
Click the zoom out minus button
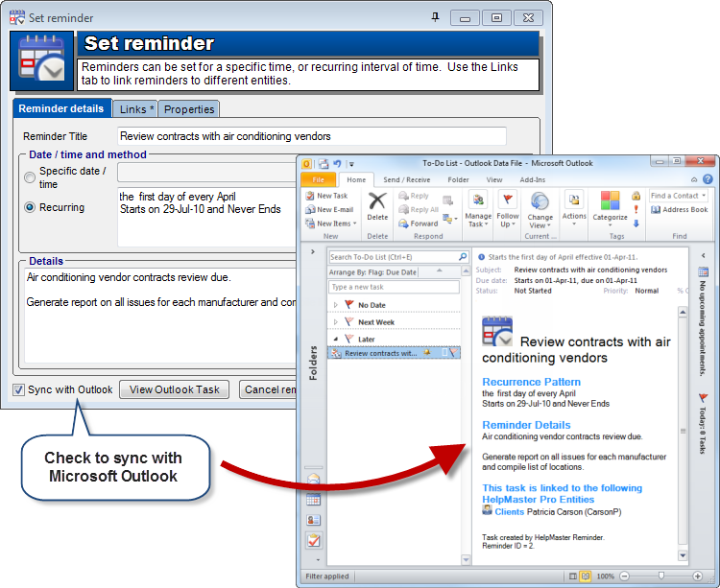[624, 576]
